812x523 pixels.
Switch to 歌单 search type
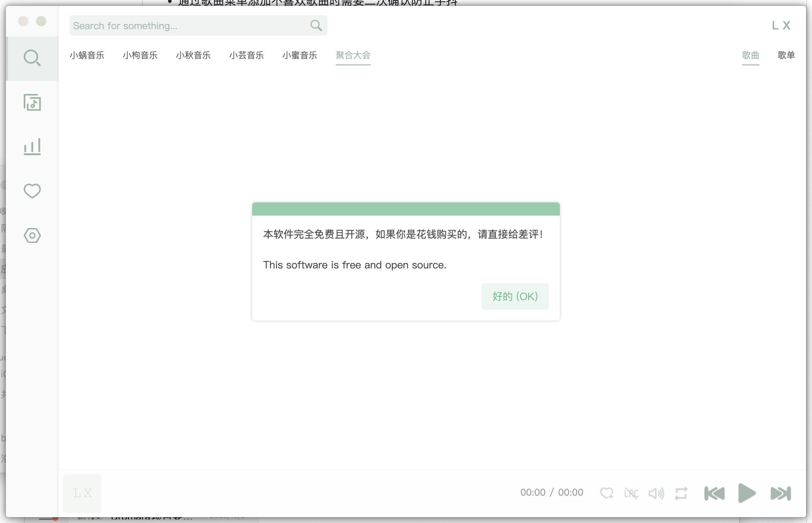pyautogui.click(x=786, y=55)
